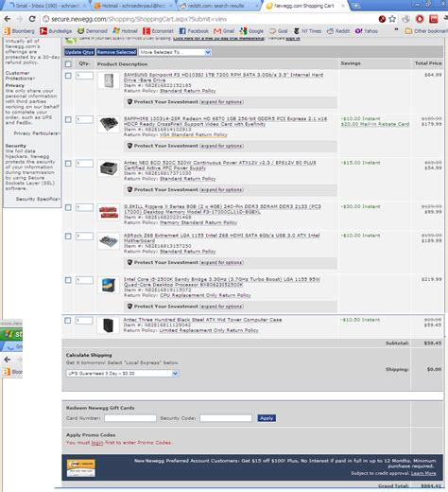Click Apply for gift card
This screenshot has width=448, height=492.
coord(267,418)
